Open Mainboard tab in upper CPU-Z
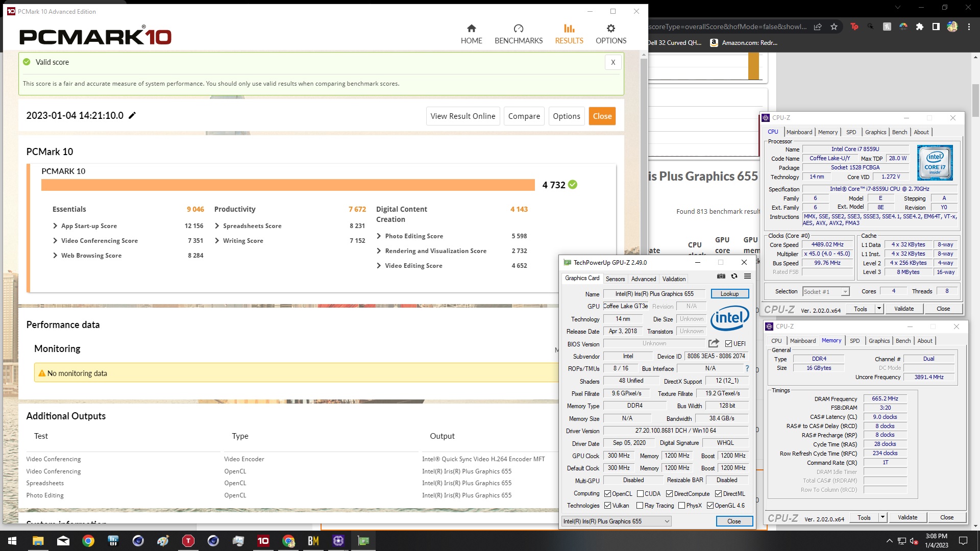980x551 pixels. (x=799, y=132)
